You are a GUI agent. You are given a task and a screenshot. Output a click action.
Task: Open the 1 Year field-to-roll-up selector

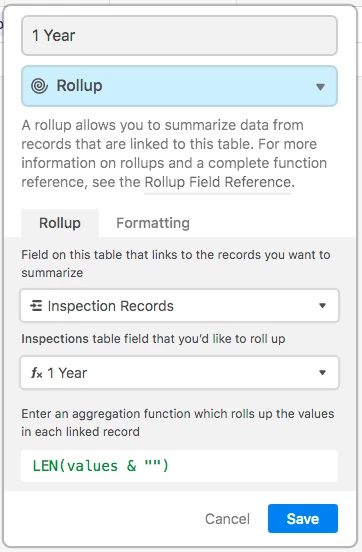click(179, 372)
